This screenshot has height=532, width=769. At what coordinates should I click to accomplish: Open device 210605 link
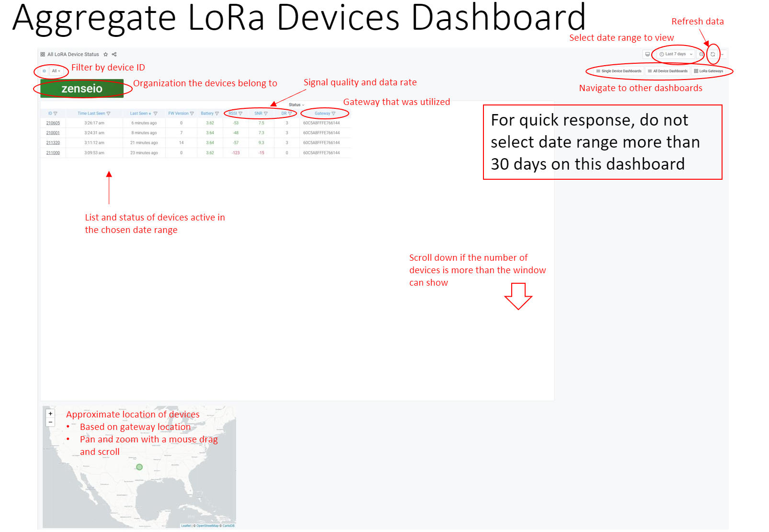coord(53,123)
